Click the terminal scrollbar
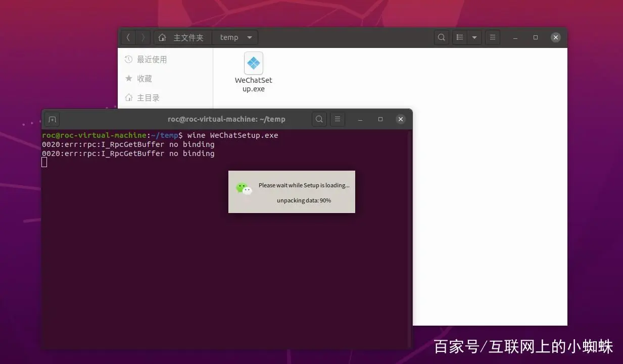Image resolution: width=623 pixels, height=364 pixels. point(410,238)
